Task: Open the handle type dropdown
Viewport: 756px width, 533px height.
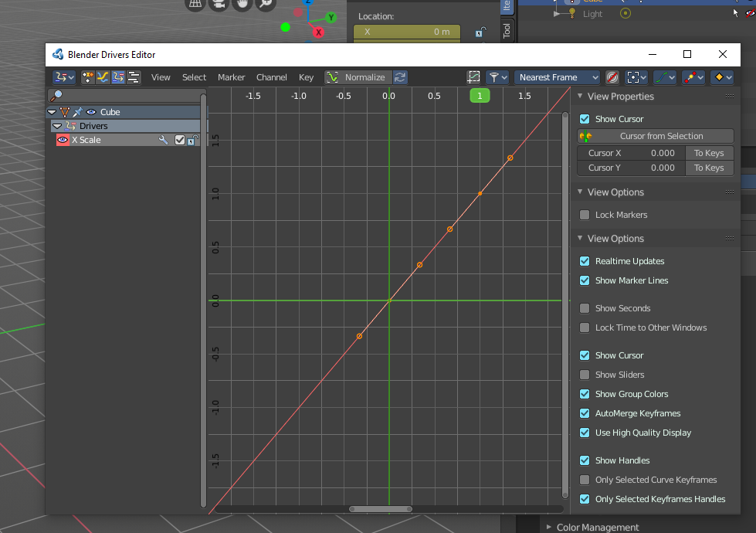Action: (693, 77)
